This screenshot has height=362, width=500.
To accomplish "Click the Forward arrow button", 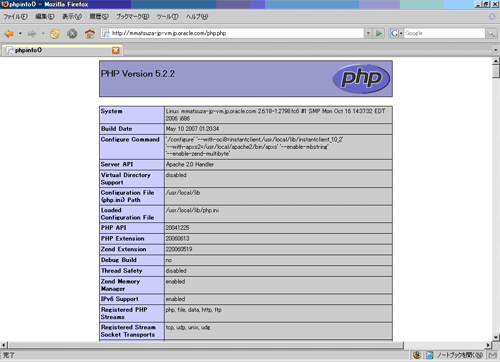I will click(32, 33).
